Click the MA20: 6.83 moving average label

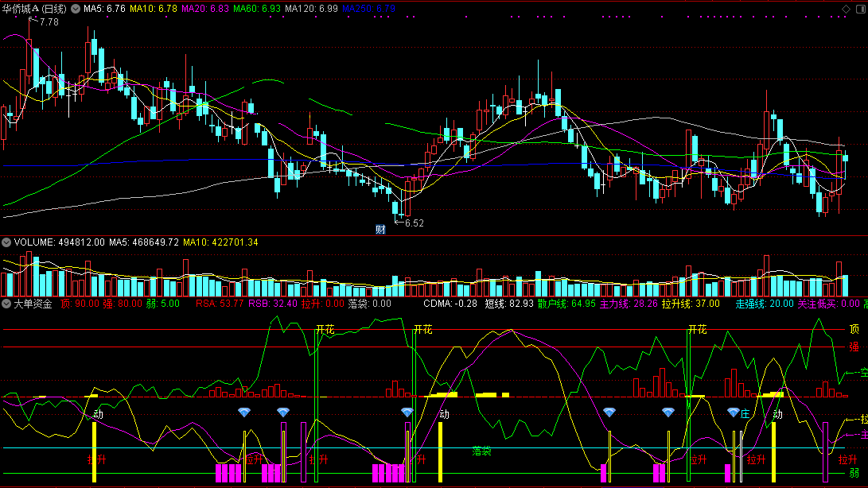[204, 9]
